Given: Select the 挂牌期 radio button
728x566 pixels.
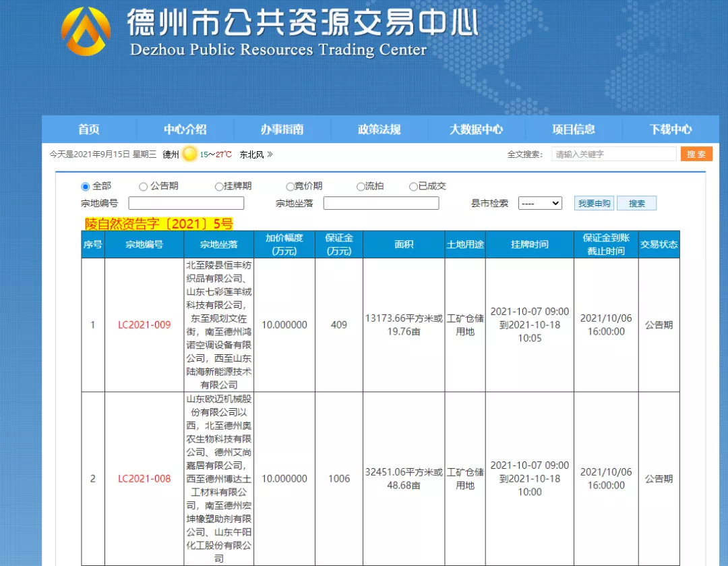Looking at the screenshot, I should coord(218,187).
